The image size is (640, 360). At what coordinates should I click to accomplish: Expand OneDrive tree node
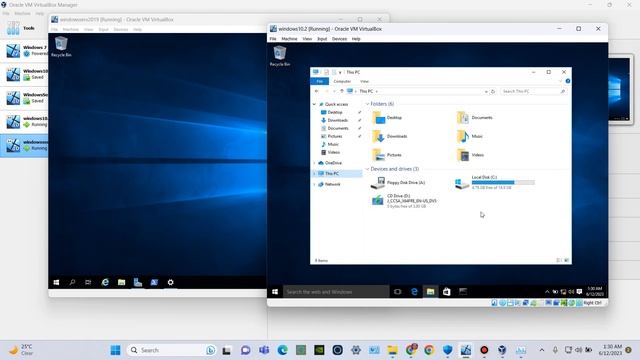[314, 163]
